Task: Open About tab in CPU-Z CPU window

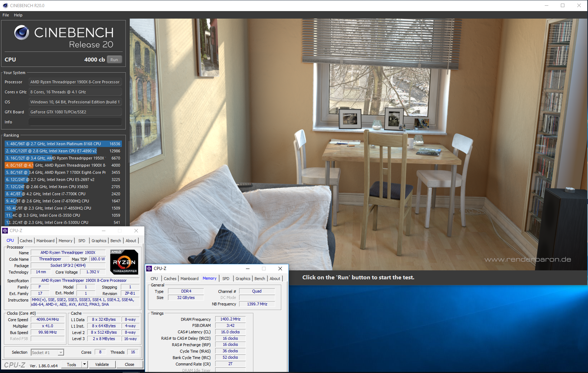Action: [131, 241]
